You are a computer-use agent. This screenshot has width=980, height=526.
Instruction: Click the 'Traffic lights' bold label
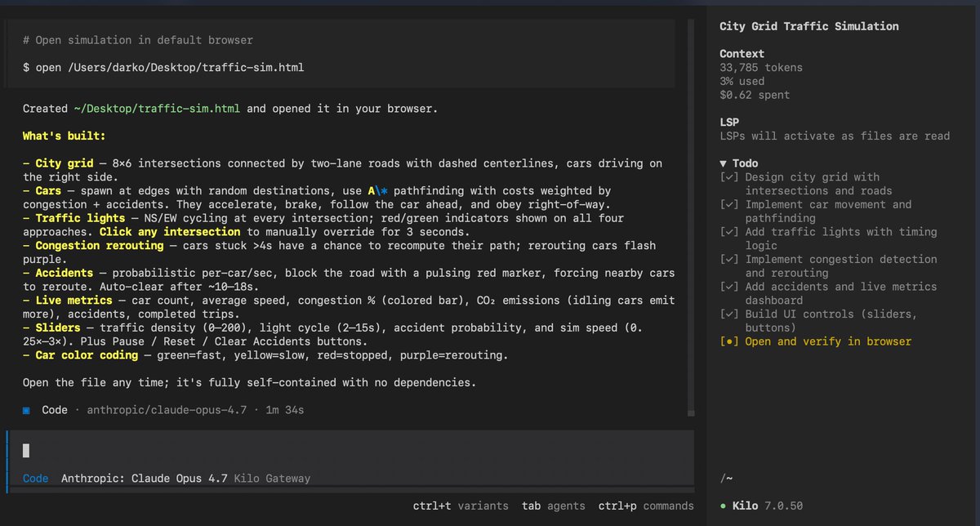(x=80, y=218)
